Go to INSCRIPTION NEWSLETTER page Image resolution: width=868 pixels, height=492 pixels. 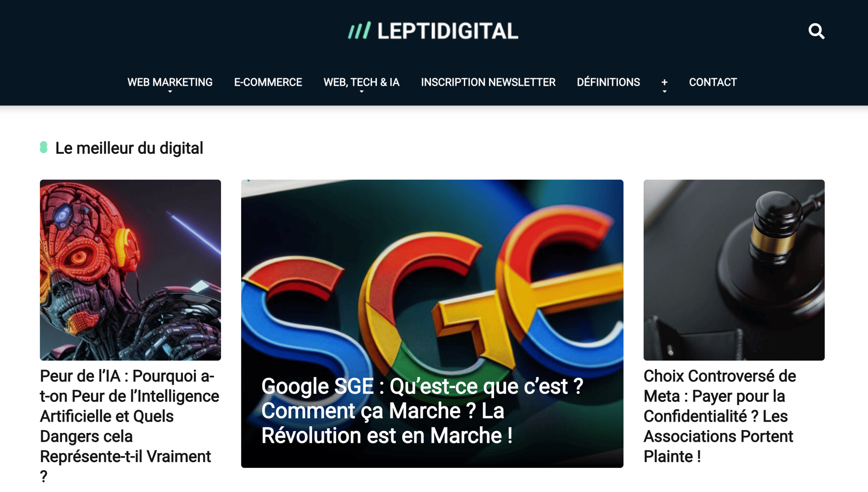point(488,82)
